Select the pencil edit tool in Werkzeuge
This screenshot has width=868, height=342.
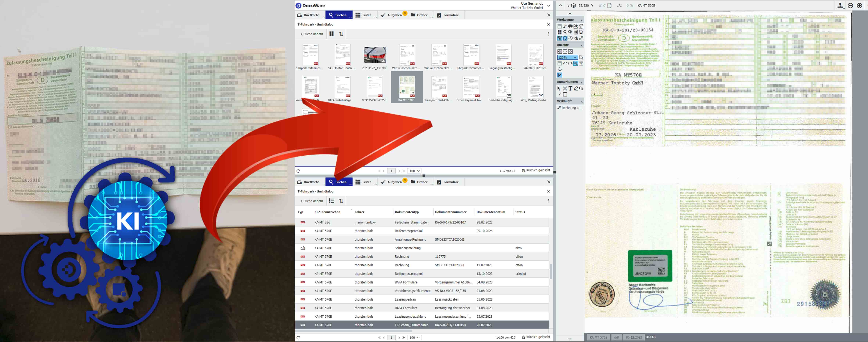(565, 27)
